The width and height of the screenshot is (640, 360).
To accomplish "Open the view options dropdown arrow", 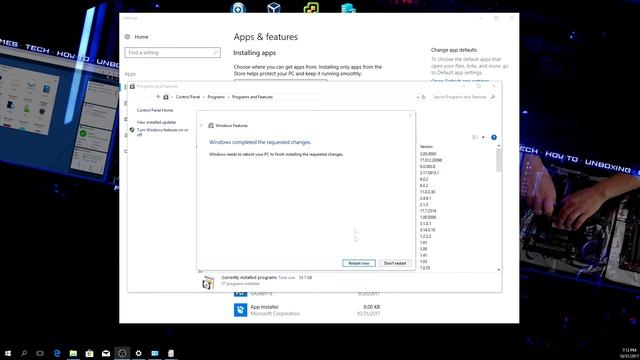I will pyautogui.click(x=483, y=138).
